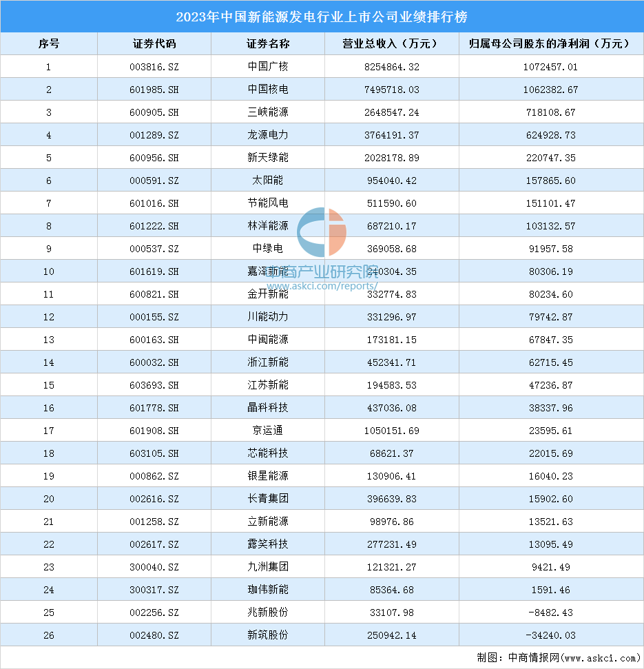Click stock code "001289.SZ"
This screenshot has height=669, width=644.
coord(154,135)
